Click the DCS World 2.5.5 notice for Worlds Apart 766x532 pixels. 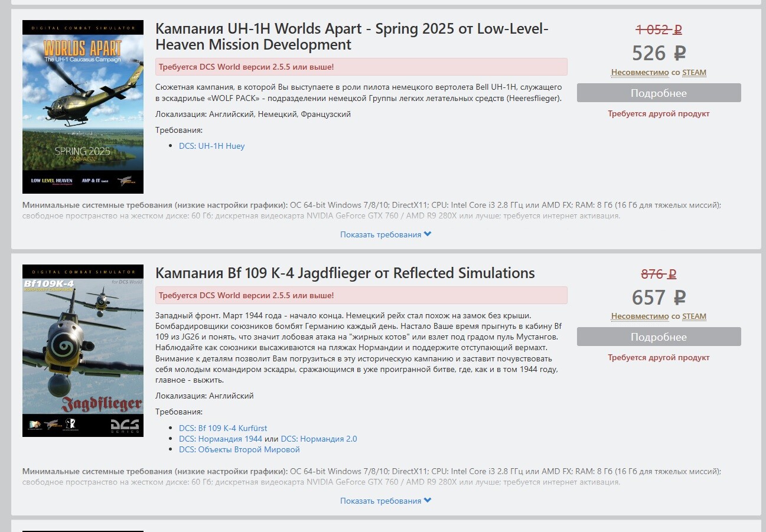361,67
